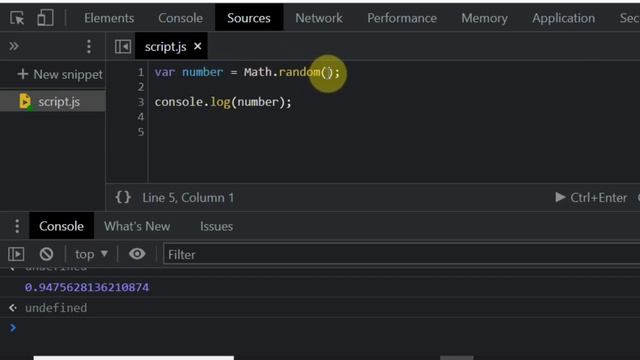The height and width of the screenshot is (360, 640).
Task: Select script.js in the snippets list
Action: (53, 102)
